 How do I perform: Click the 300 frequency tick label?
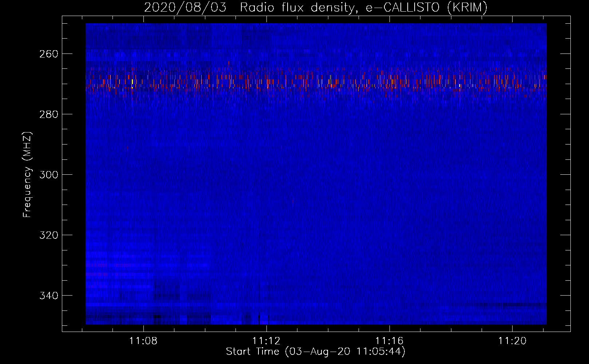click(49, 175)
